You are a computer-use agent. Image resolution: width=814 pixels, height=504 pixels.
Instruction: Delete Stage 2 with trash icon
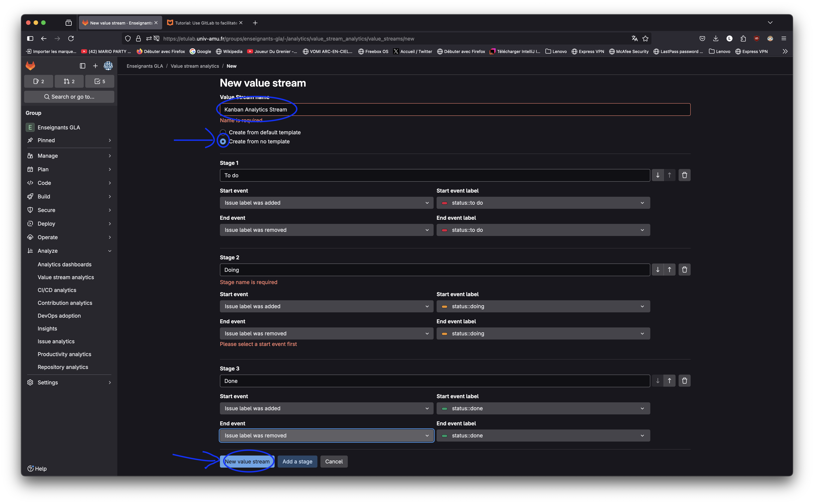(x=684, y=270)
